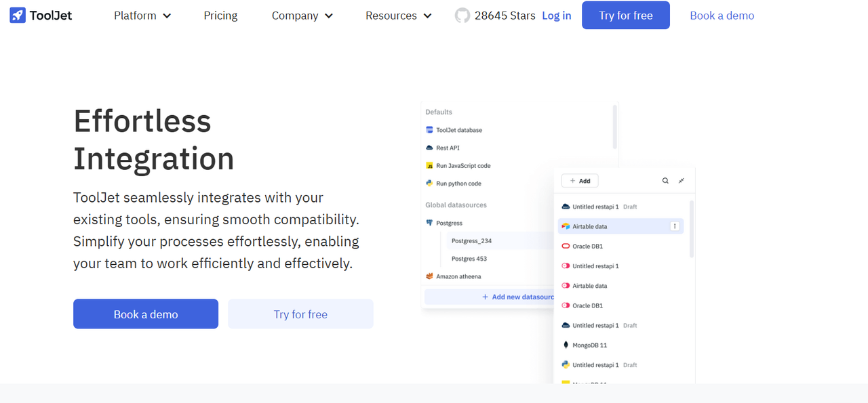The height and width of the screenshot is (403, 868).
Task: Click the Log in link
Action: click(x=556, y=15)
